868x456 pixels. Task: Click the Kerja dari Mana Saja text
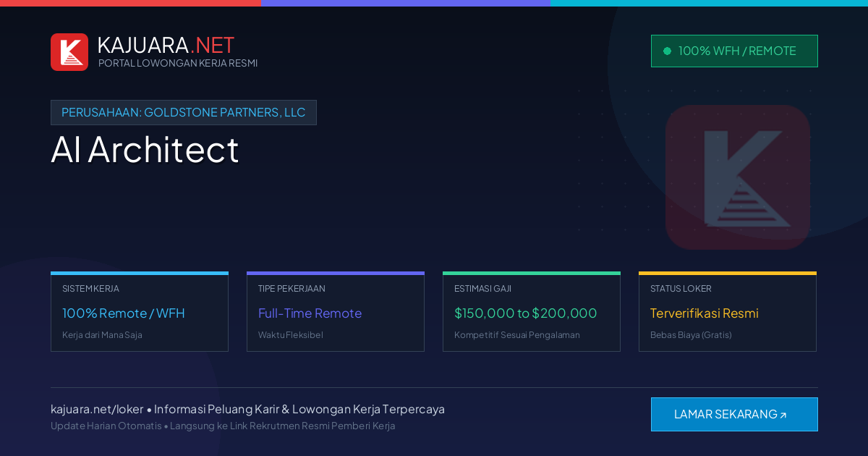click(x=102, y=335)
